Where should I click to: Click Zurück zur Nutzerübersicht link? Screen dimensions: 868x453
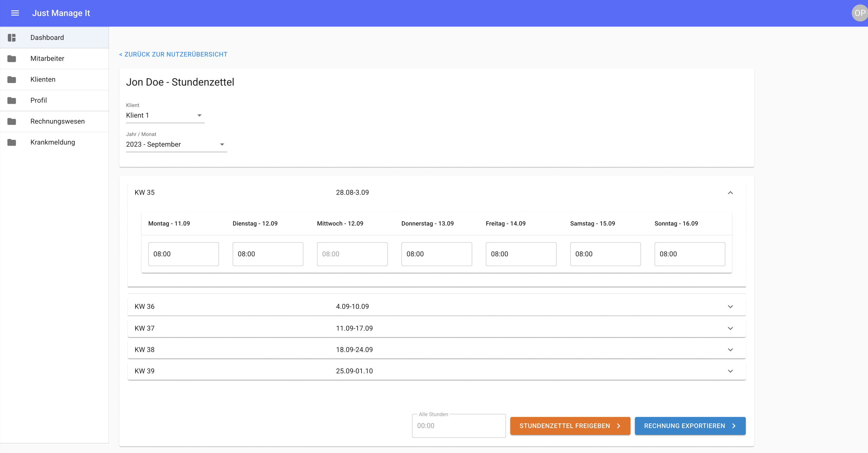click(173, 54)
